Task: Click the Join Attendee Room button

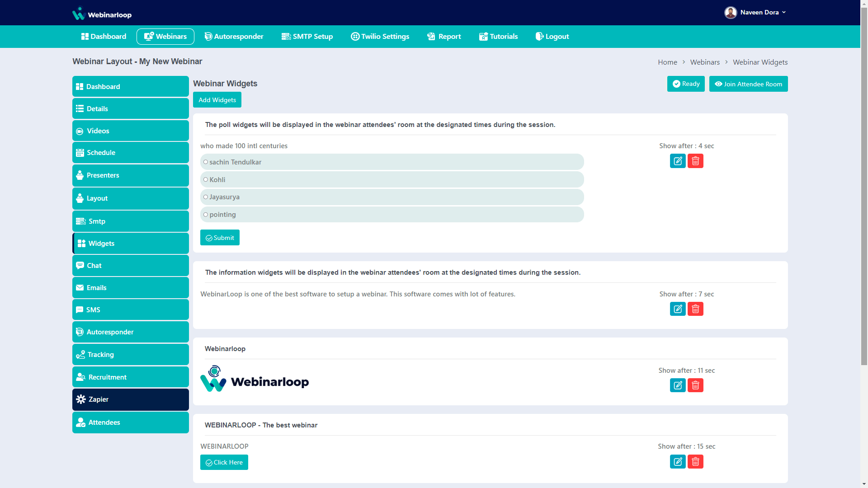Action: click(x=748, y=84)
